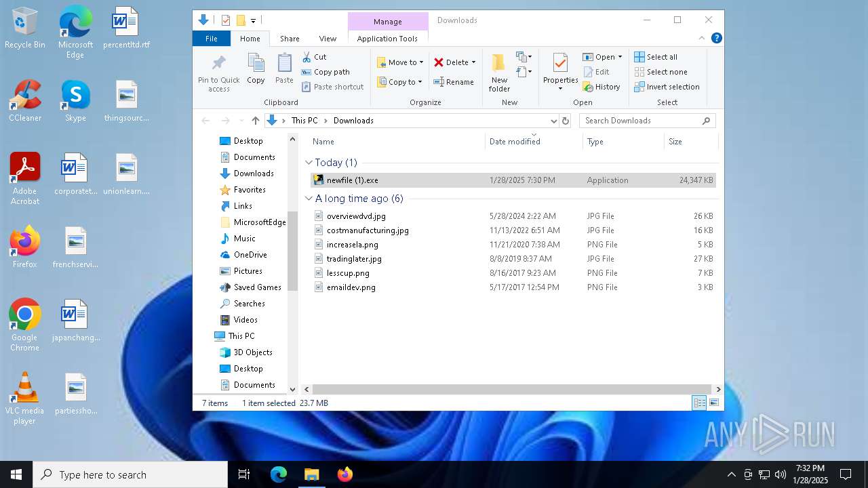Sort by Name column header
Viewport: 868px width, 488px height.
[397, 142]
